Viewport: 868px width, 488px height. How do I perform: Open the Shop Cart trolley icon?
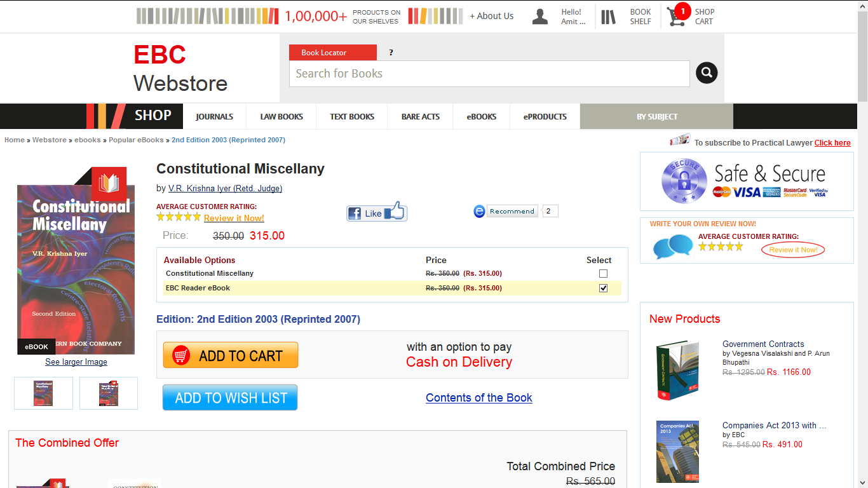coord(676,17)
